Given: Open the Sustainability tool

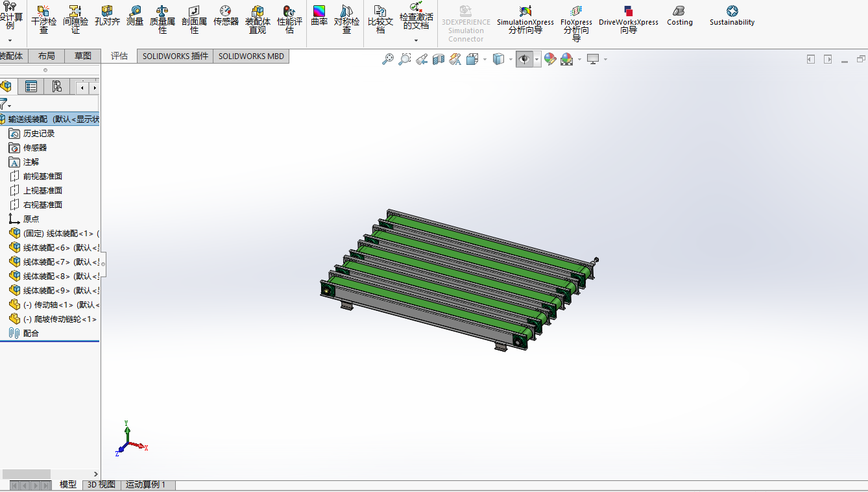Looking at the screenshot, I should [x=732, y=16].
